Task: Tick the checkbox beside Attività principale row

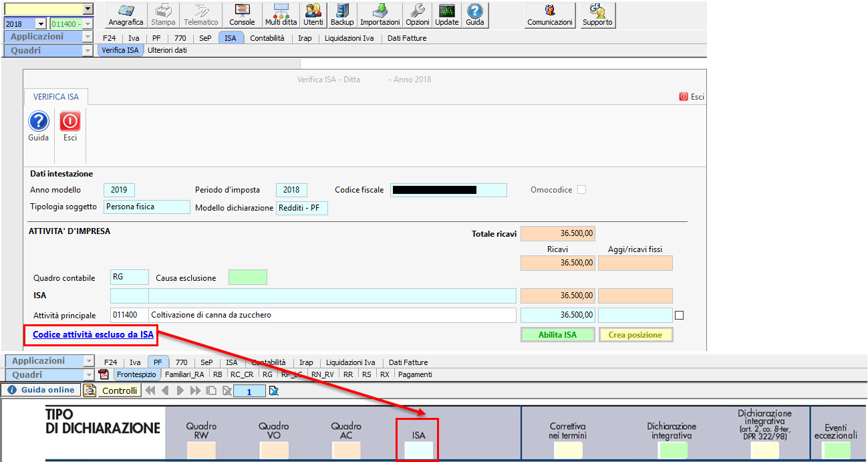Action: [680, 316]
